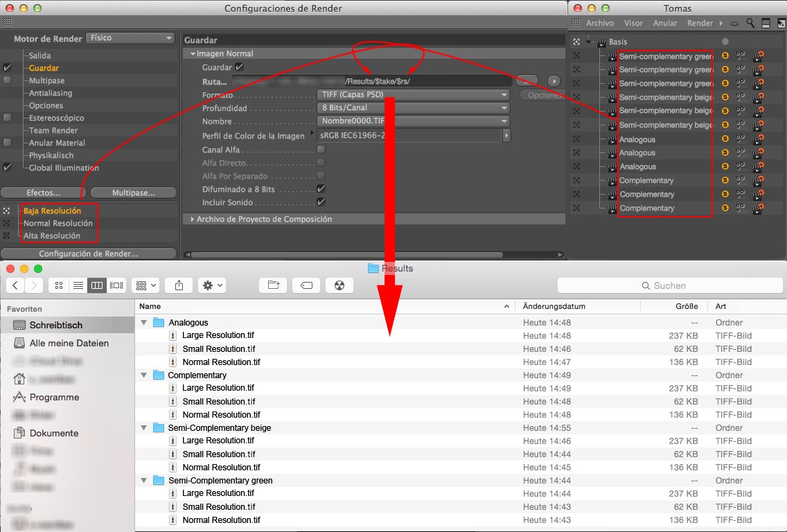Viewport: 787px width, 532px height.
Task: Click the Efectos... button
Action: tap(43, 193)
